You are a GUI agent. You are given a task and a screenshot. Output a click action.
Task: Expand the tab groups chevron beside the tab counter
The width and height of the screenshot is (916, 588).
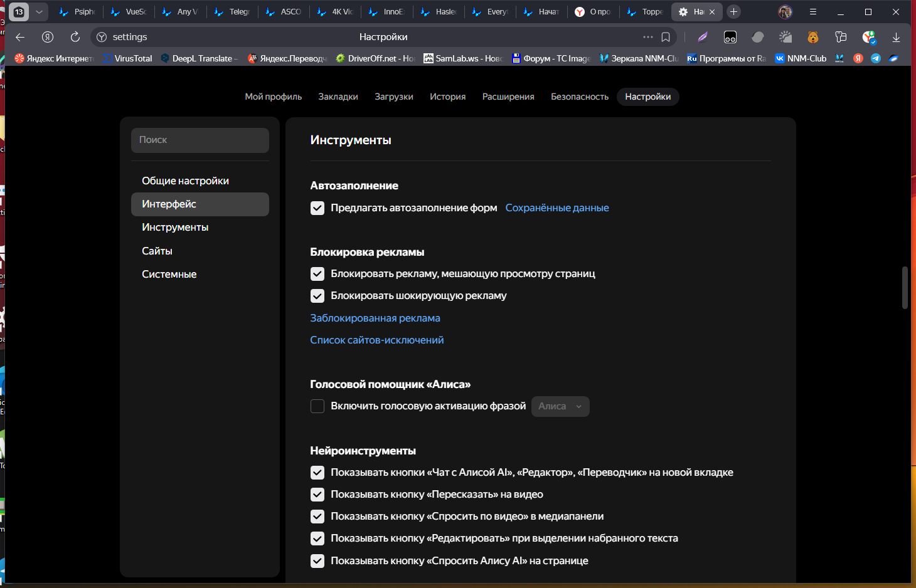tap(39, 12)
